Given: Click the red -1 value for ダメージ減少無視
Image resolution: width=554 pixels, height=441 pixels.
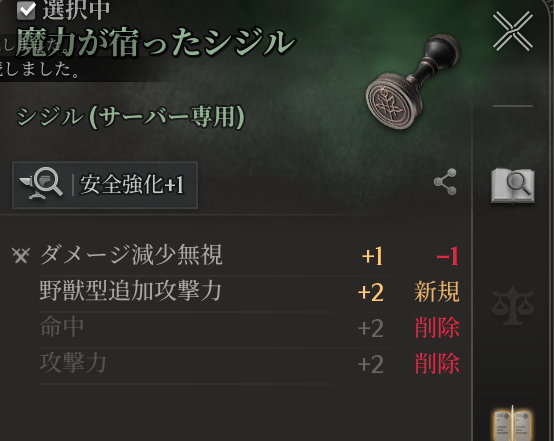Looking at the screenshot, I should tap(448, 256).
